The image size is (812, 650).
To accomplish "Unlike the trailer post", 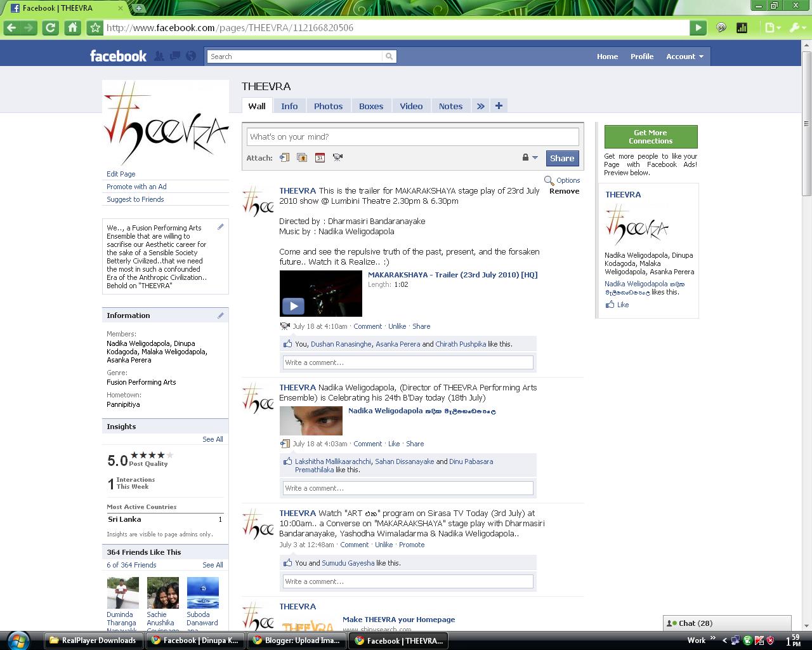I will point(397,326).
